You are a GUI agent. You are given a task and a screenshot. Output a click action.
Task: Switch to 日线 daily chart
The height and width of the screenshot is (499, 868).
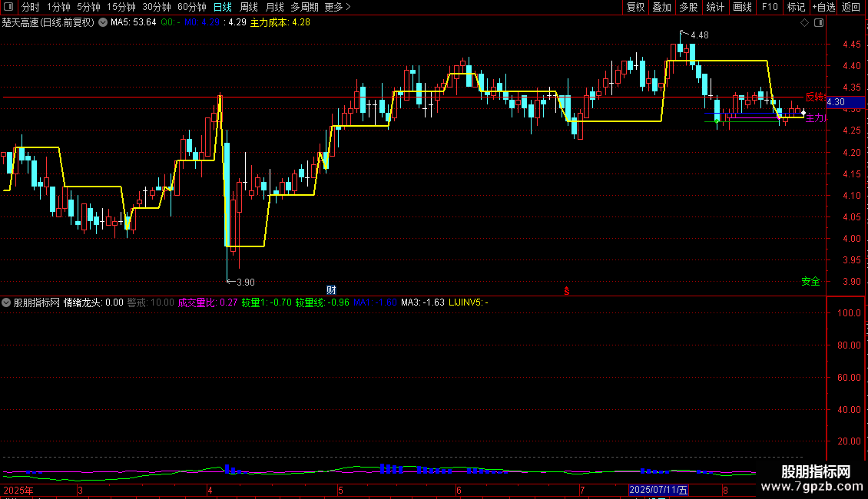click(223, 7)
